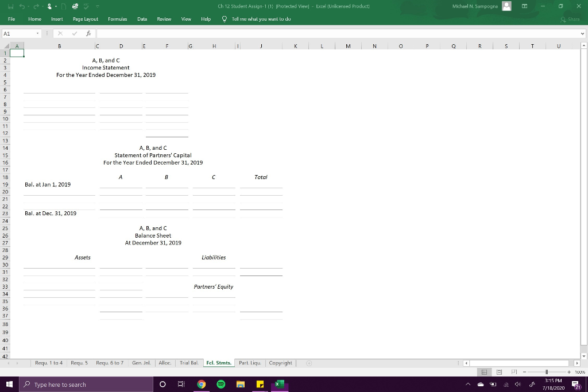This screenshot has width=588, height=392.
Task: Click the Share button
Action: point(570,19)
